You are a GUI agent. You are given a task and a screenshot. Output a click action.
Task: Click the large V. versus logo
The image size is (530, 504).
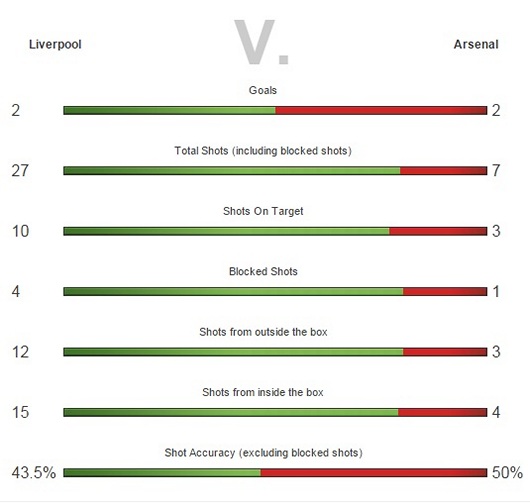(261, 42)
